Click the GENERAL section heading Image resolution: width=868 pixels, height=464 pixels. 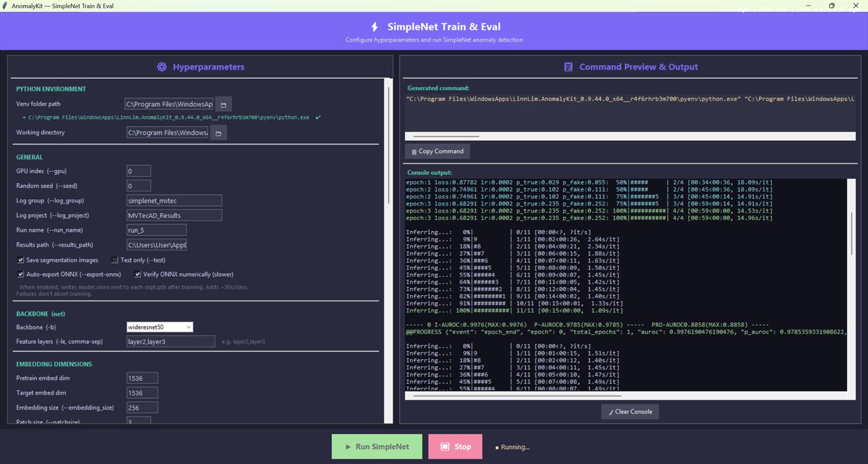[x=29, y=158]
